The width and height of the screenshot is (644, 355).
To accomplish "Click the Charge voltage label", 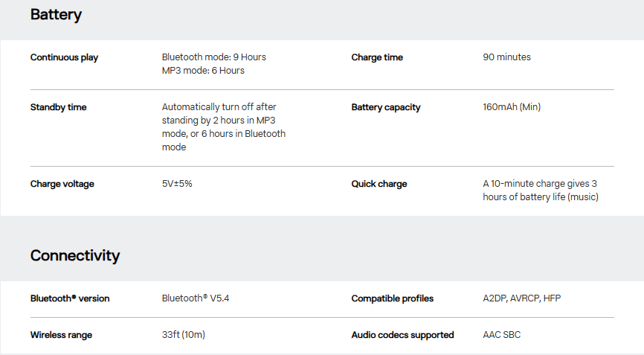I will (x=62, y=184).
